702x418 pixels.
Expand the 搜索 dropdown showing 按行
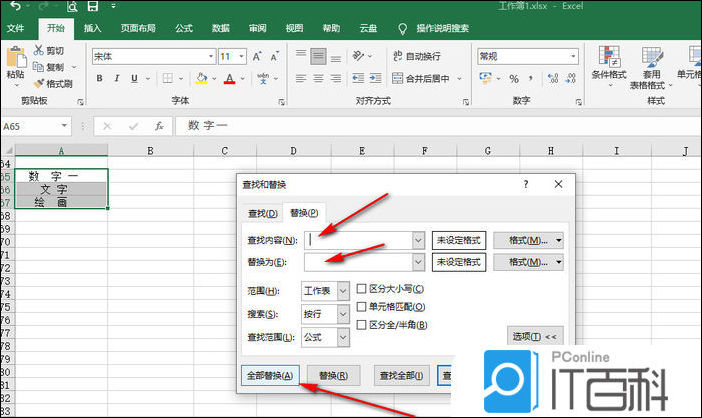point(326,315)
